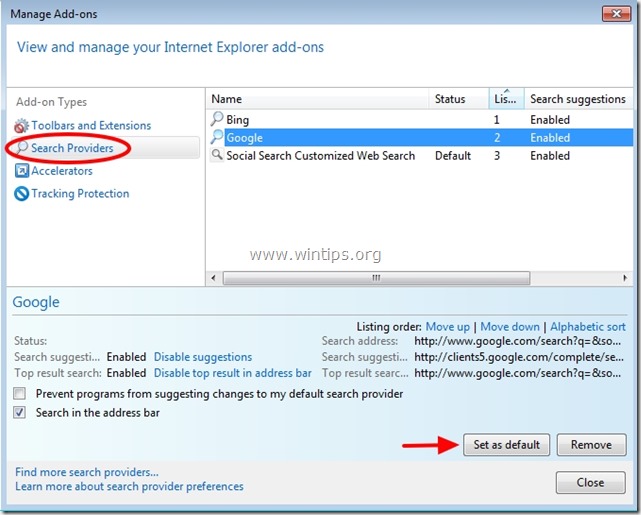Click Set as default button
The width and height of the screenshot is (641, 515).
507,445
